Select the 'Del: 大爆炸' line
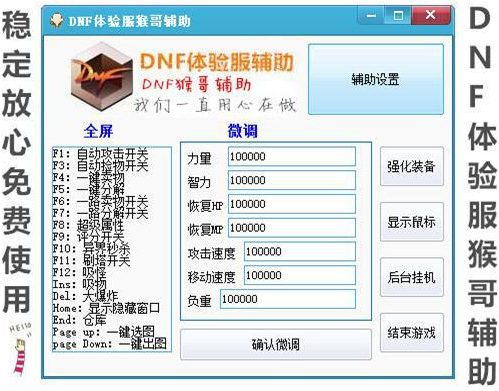The image size is (499, 391). pos(85,296)
